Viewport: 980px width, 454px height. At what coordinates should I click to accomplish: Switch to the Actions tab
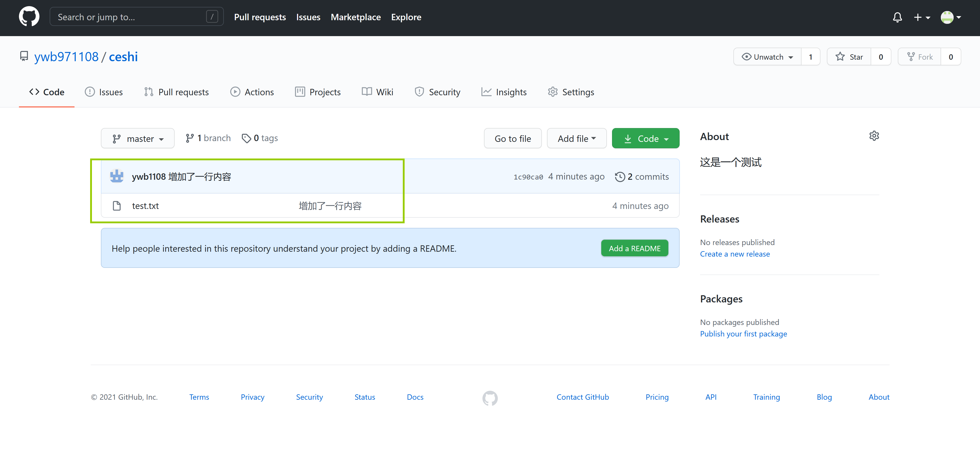coord(252,92)
